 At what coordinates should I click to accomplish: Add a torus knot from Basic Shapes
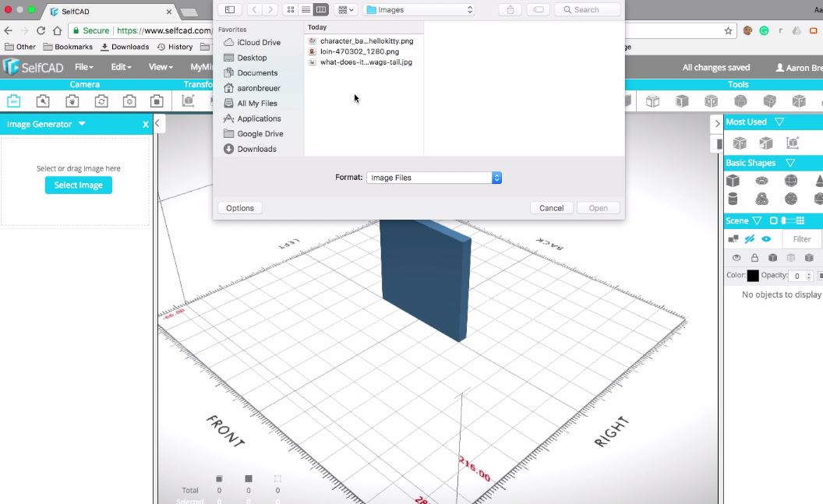(x=762, y=199)
